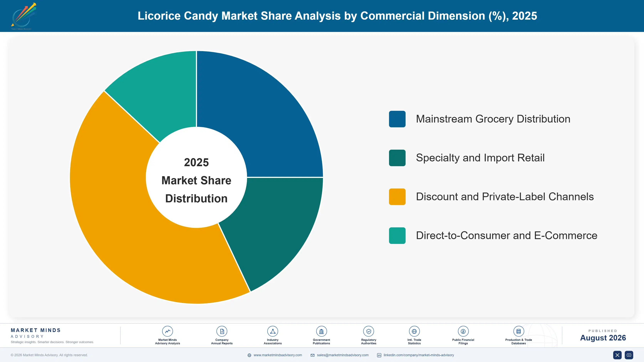The height and width of the screenshot is (362, 644).
Task: Click the Production & Trade Databases icon
Action: [x=518, y=331]
